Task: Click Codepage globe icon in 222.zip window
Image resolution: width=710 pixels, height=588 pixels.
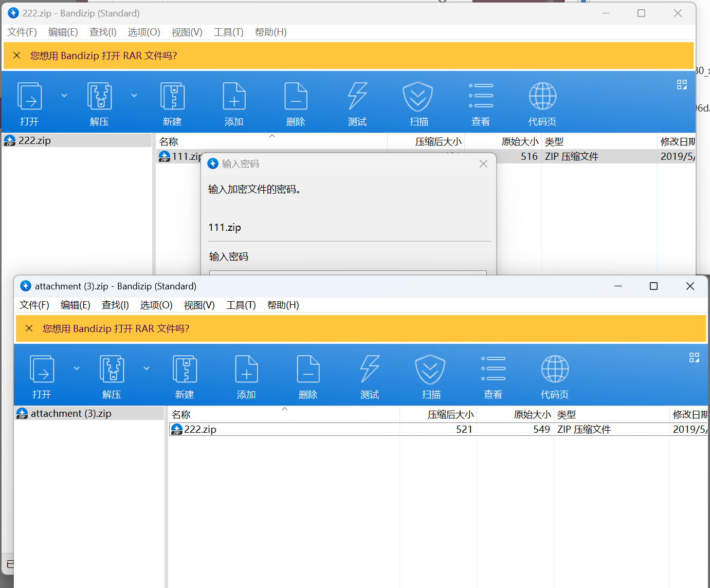Action: [542, 96]
